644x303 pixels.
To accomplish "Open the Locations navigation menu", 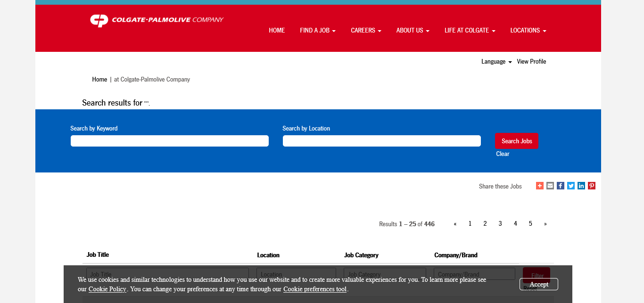I will click(528, 31).
